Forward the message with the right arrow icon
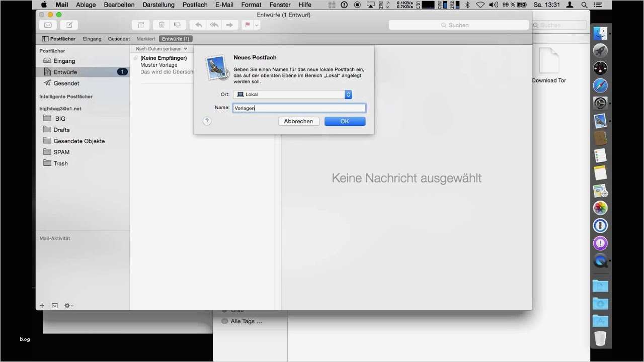 pyautogui.click(x=230, y=25)
